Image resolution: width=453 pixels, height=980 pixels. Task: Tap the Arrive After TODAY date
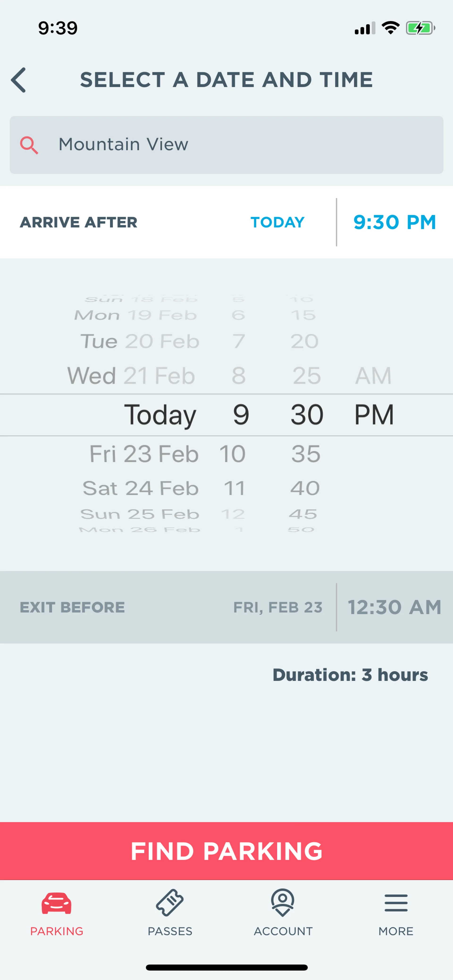pos(277,222)
